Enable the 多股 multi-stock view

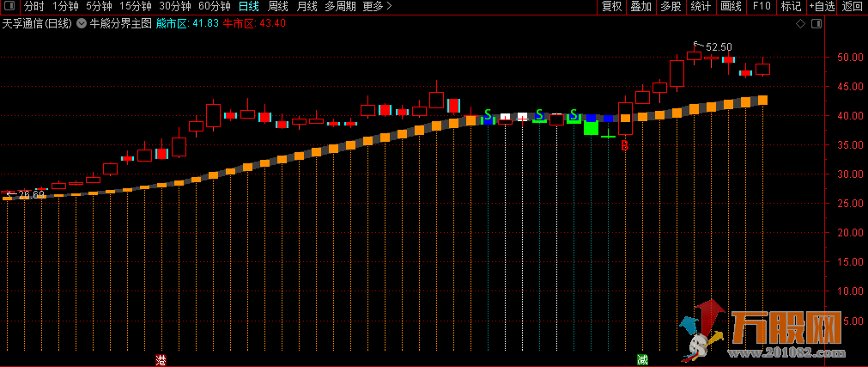[671, 6]
